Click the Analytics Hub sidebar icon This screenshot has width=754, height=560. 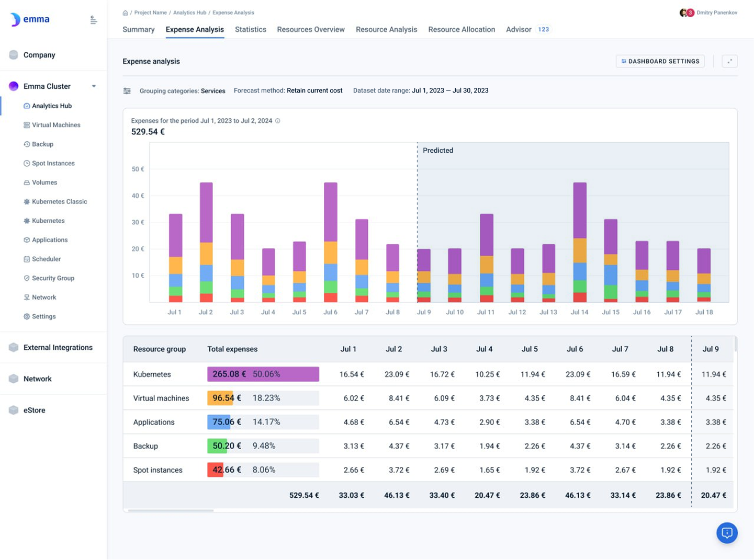click(x=27, y=106)
